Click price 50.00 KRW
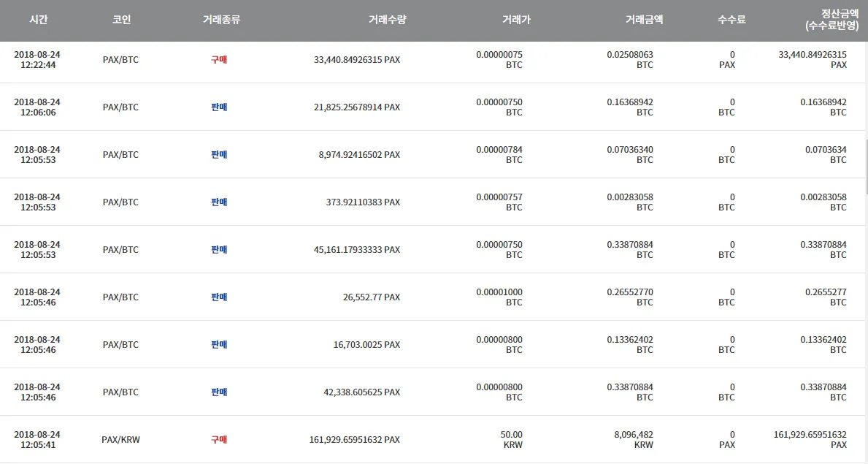The image size is (868, 464). 512,440
